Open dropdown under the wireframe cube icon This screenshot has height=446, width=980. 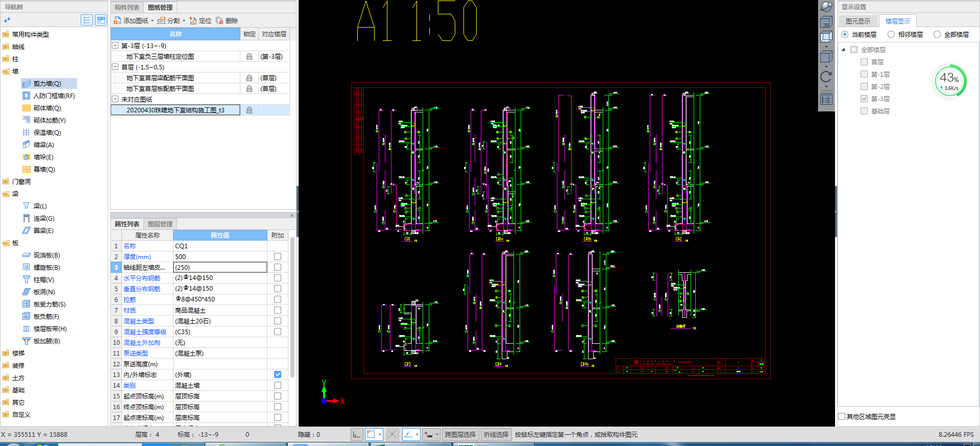pos(826,46)
